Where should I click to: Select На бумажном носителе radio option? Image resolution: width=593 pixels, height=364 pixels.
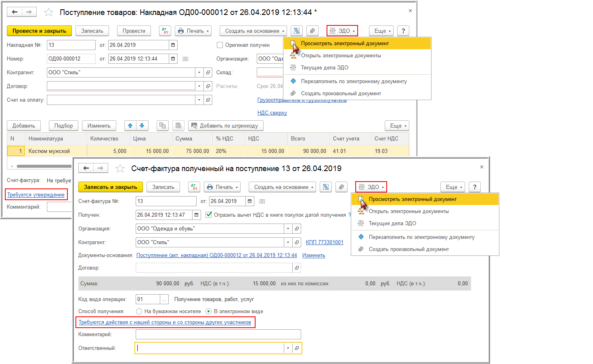point(139,311)
